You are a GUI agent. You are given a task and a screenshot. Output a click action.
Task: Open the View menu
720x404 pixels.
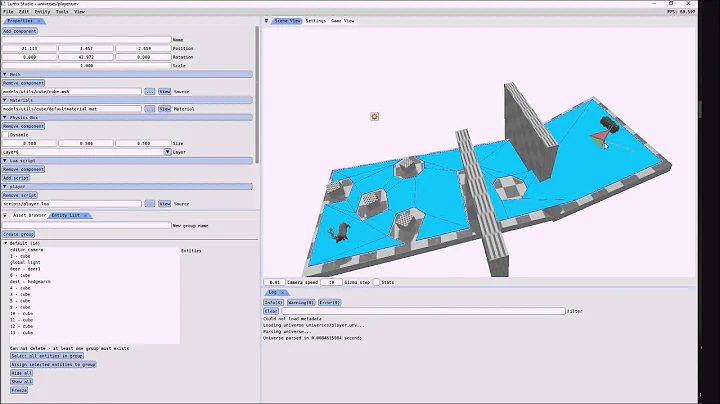coord(79,12)
